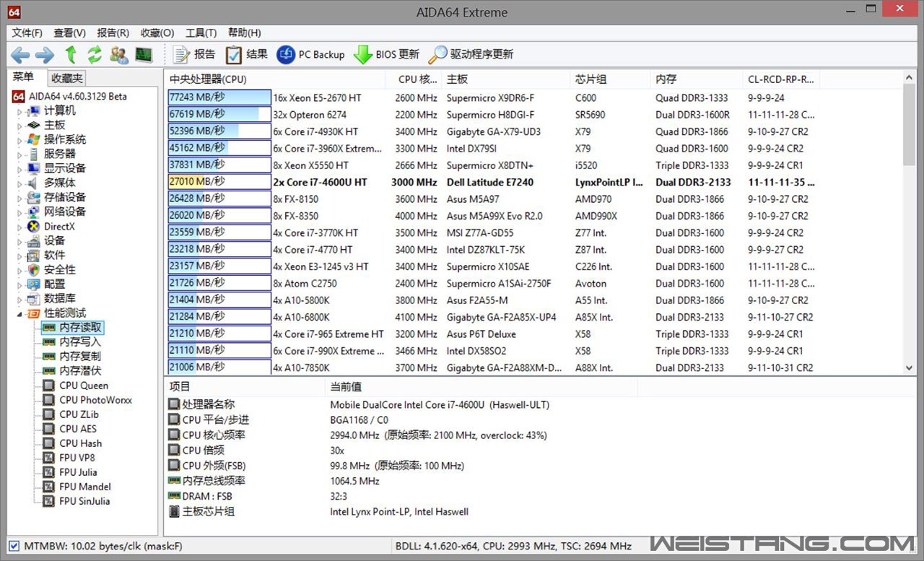Select the 设备 icon in tree
Screen dimensions: 924x561
(x=33, y=240)
